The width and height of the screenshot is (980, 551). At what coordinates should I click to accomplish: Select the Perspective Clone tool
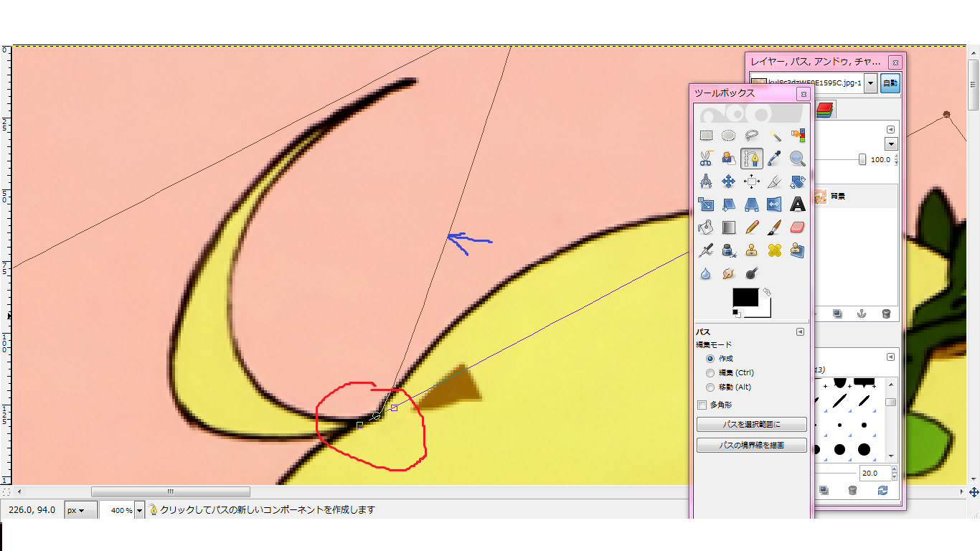pos(798,250)
